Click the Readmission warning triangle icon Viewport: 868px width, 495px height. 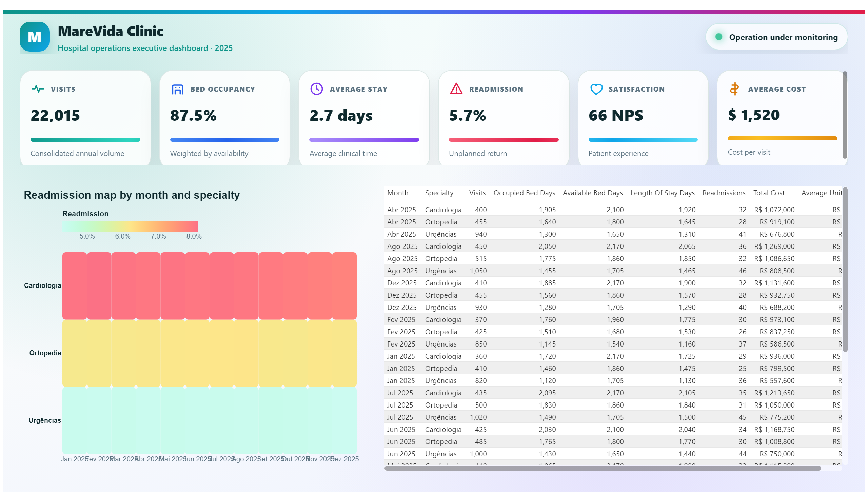(x=456, y=89)
